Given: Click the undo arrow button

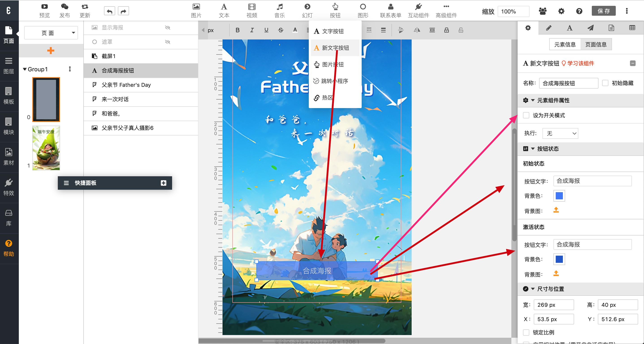Looking at the screenshot, I should click(x=110, y=11).
